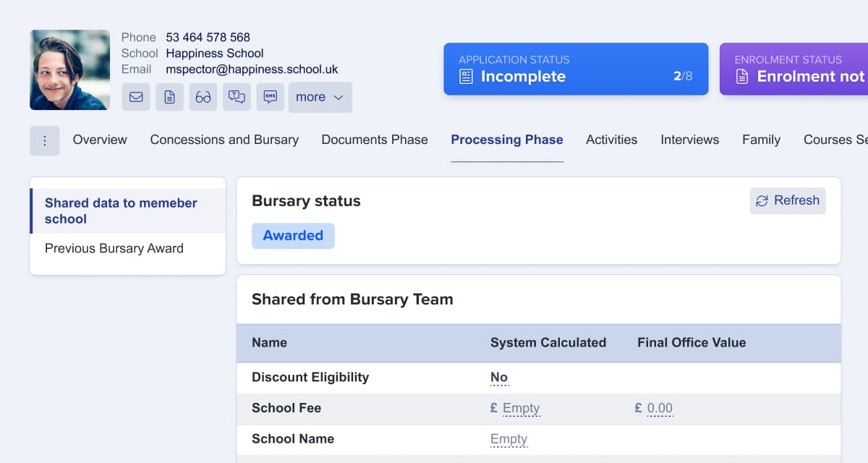The height and width of the screenshot is (463, 868).
Task: Click the School Fee row label
Action: [x=286, y=408]
